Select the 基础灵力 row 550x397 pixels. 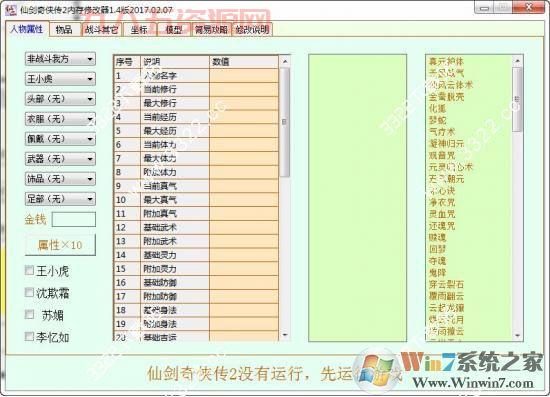[196, 255]
